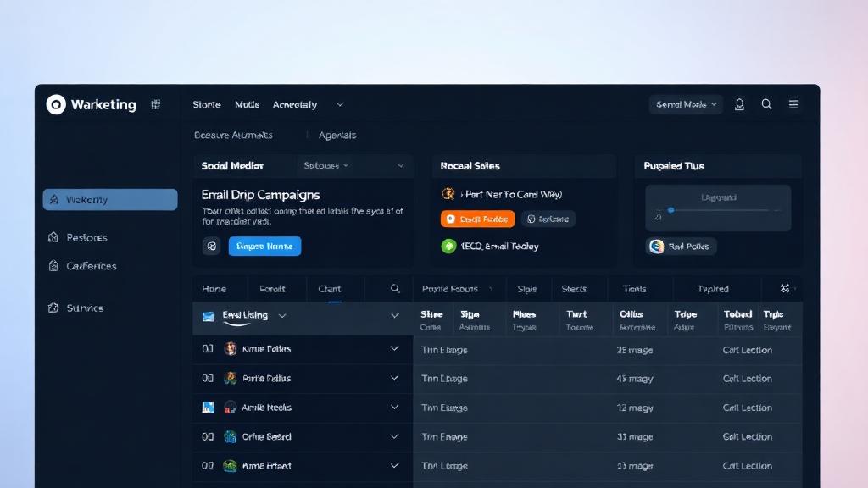Click the settings icon at table tab bar right
Image resolution: width=868 pixels, height=488 pixels.
coord(785,289)
